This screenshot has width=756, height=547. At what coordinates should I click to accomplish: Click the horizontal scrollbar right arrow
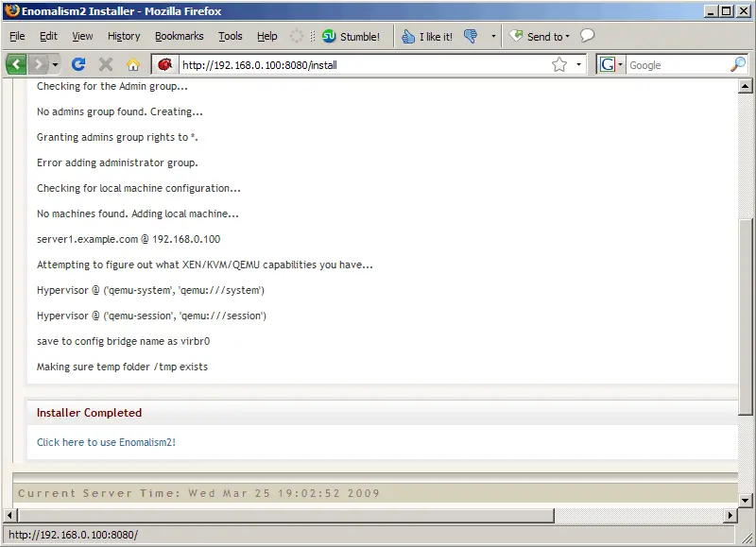click(730, 515)
